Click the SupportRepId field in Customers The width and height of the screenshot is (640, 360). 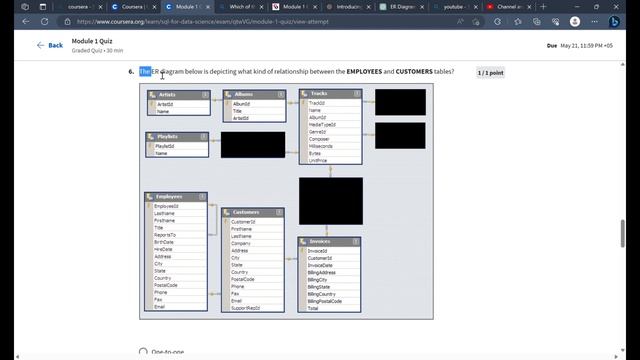pyautogui.click(x=245, y=308)
